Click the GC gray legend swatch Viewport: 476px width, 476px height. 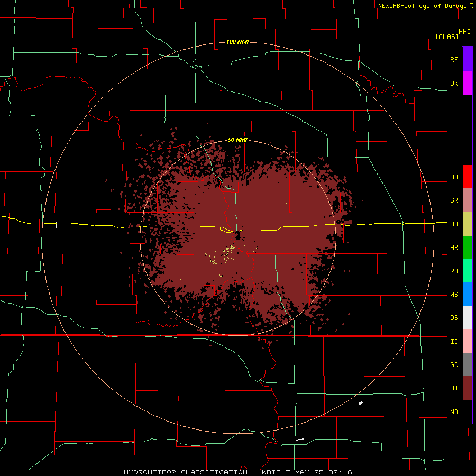467,364
